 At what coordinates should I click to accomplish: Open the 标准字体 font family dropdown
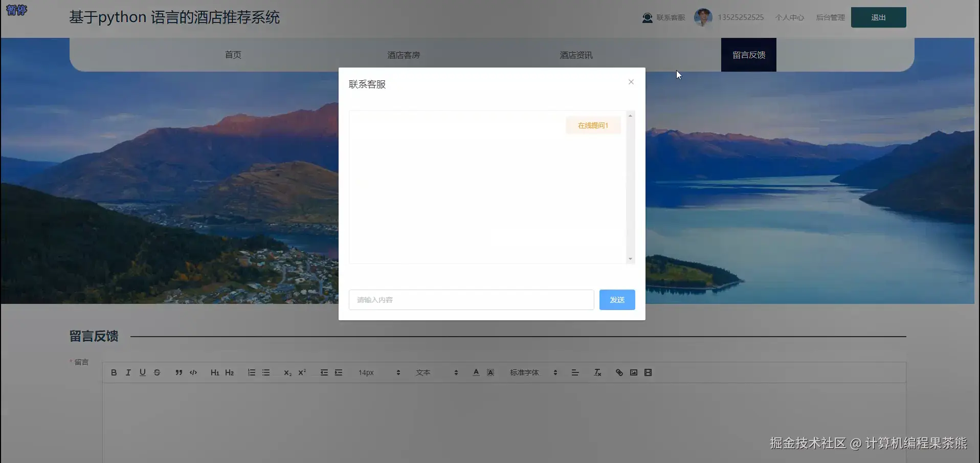533,372
